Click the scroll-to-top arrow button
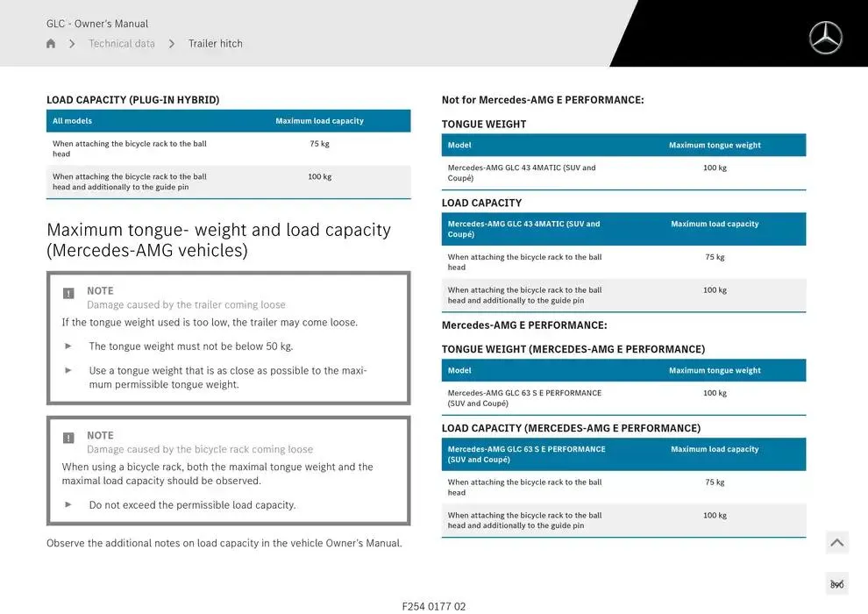868x614 pixels. [836, 543]
